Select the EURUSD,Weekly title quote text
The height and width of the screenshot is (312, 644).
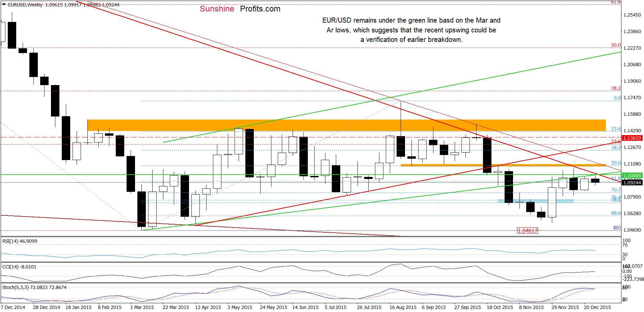(63, 5)
